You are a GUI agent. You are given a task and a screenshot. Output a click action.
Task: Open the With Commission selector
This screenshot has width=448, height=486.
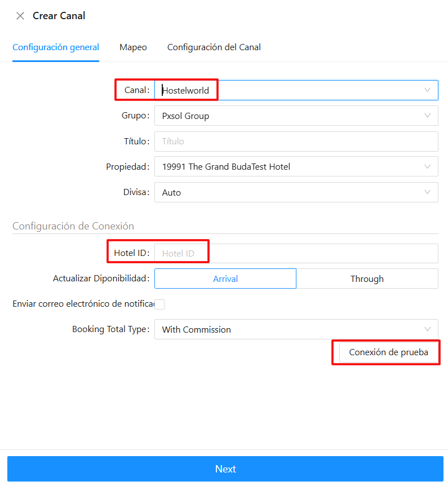287,329
